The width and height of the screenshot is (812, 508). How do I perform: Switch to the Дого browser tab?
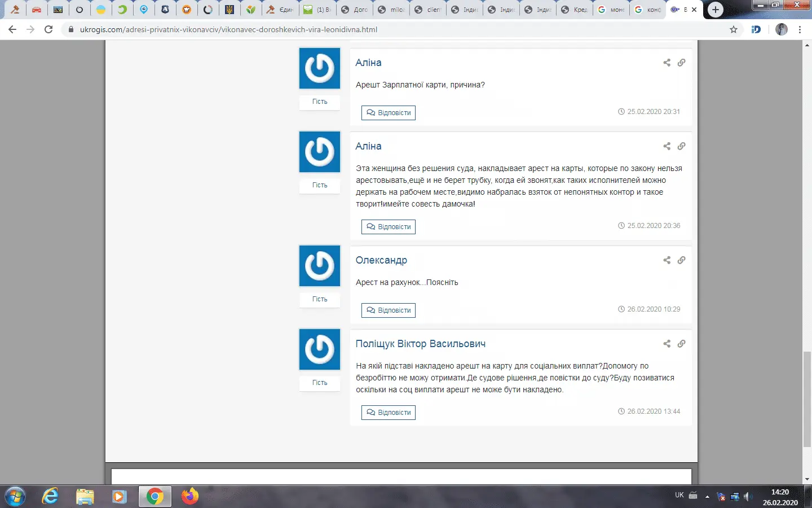[x=355, y=10]
